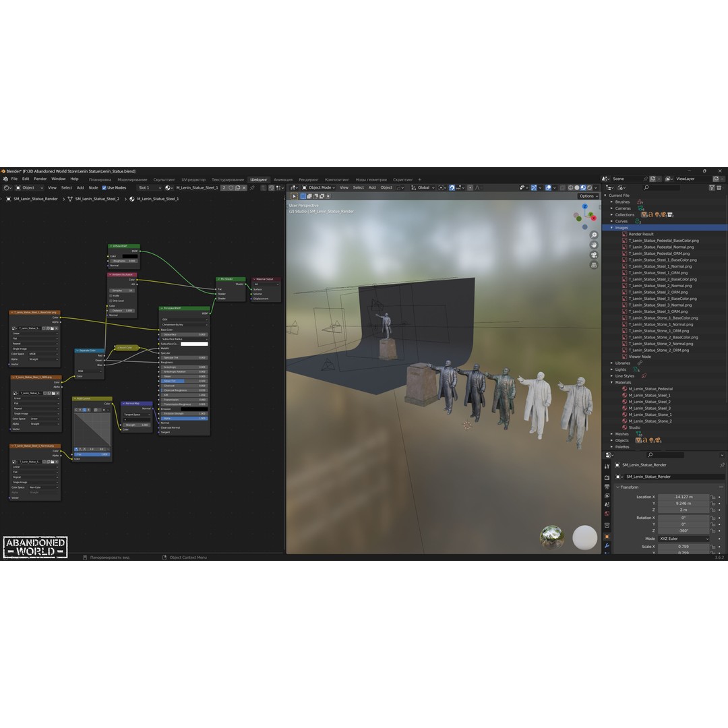Screen dimensions: 728x728
Task: Click the add workspace plus icon
Action: 420,180
